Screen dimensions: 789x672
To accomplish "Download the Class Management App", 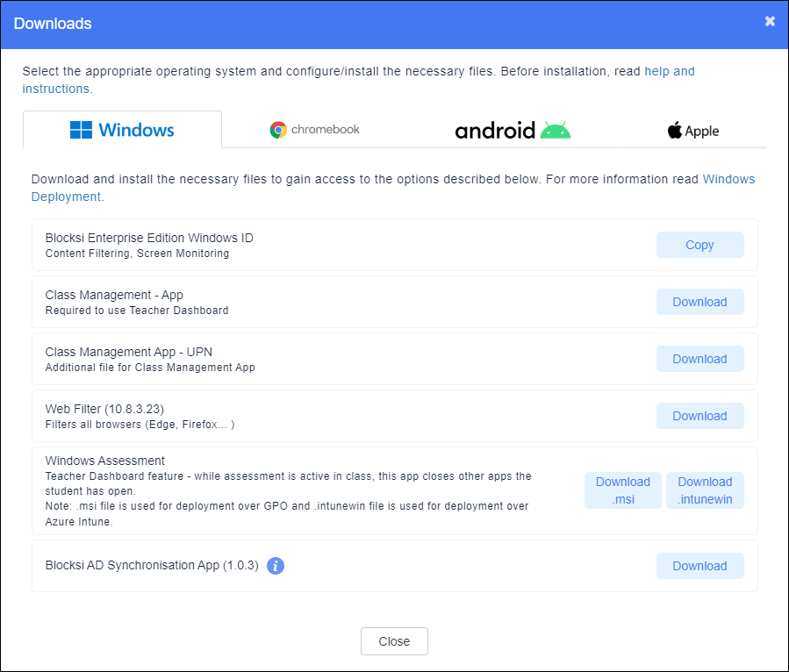I will click(699, 302).
